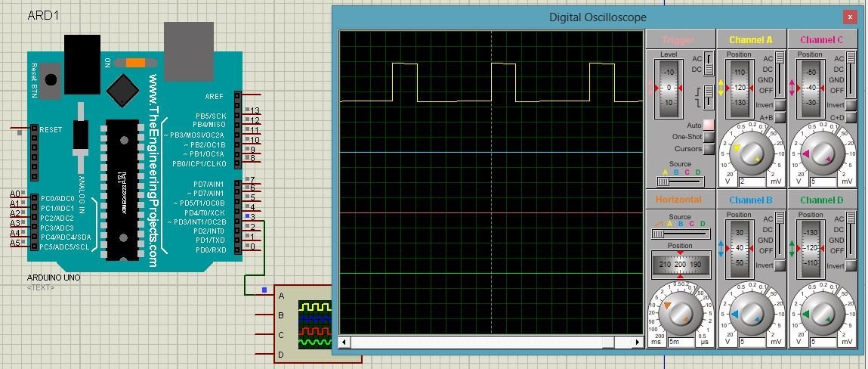Click the oscilloscope scrollbar left arrow
Image resolution: width=868 pixels, height=369 pixels.
click(x=344, y=343)
